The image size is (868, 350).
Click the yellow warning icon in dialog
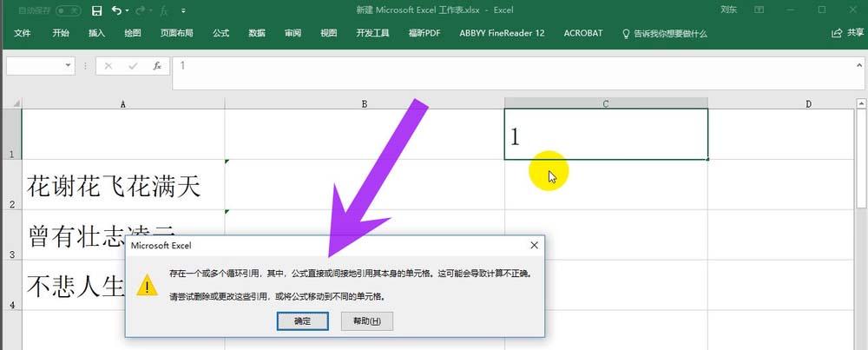coord(147,285)
